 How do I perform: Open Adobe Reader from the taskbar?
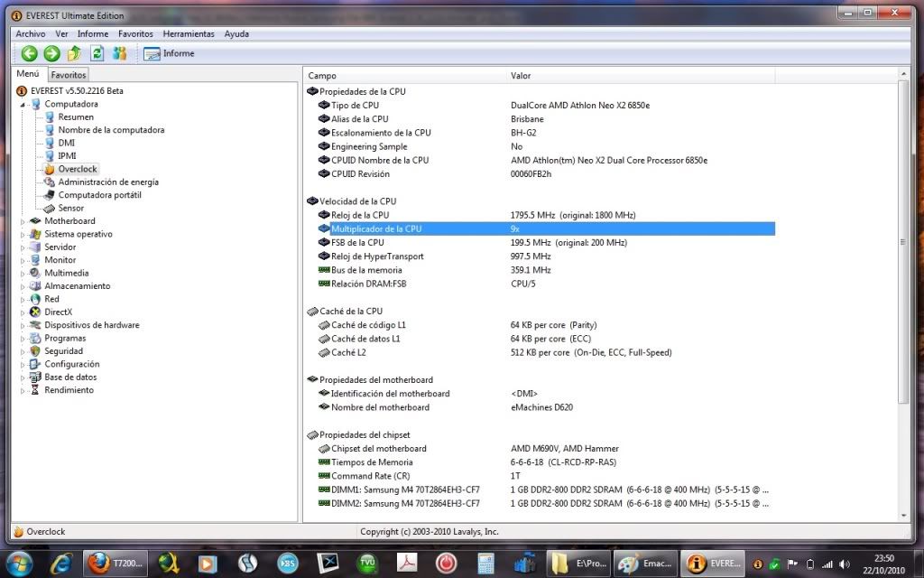coord(407,564)
